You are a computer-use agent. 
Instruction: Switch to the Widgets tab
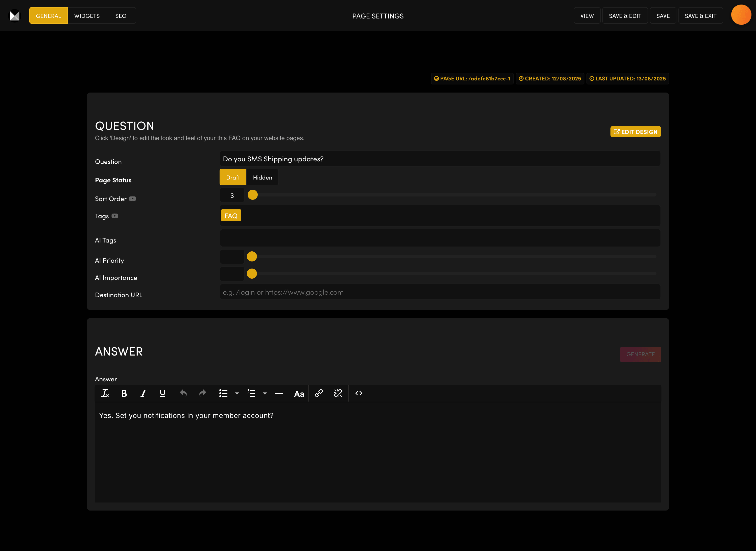[87, 16]
